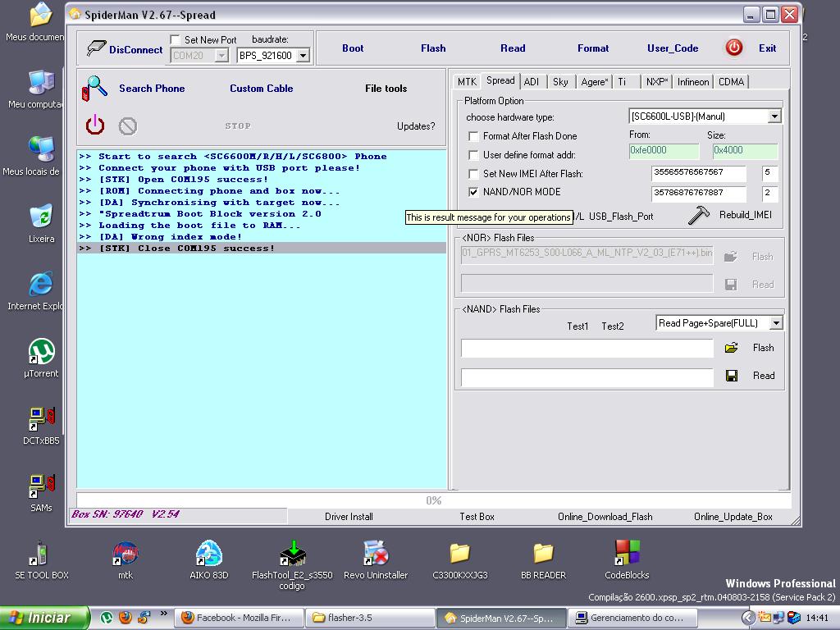Viewport: 840px width, 630px height.
Task: Switch to the Sky tab
Action: pos(560,82)
